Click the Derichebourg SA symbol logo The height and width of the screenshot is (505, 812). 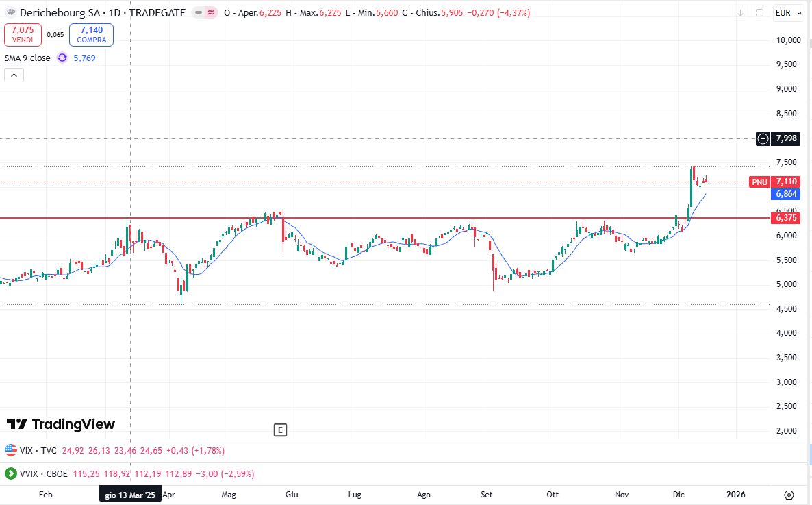10,13
